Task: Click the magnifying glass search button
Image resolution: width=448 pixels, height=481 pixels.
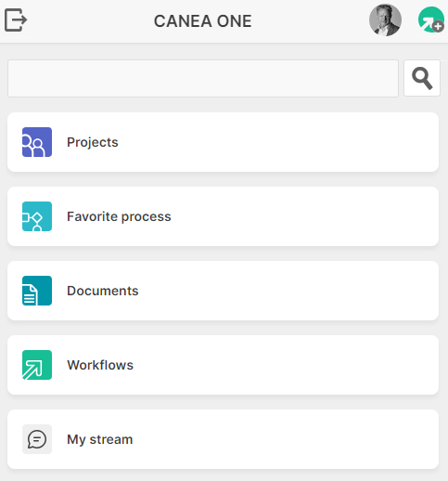Action: 422,78
